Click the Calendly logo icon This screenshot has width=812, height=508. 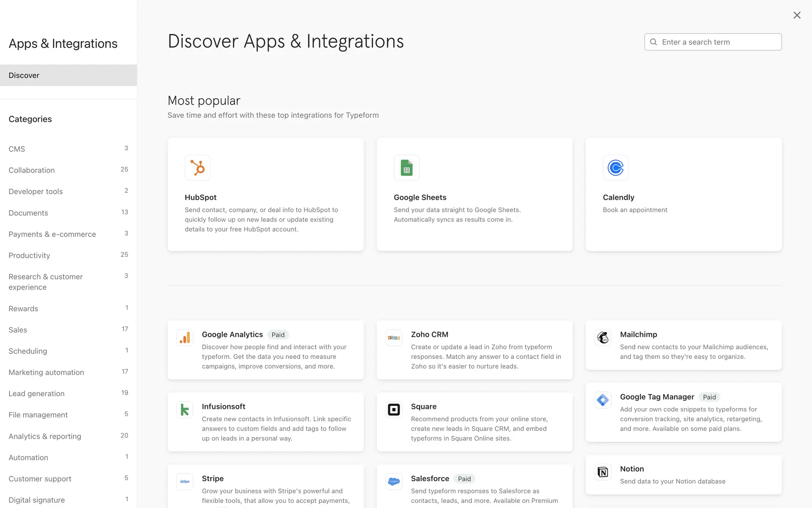615,168
